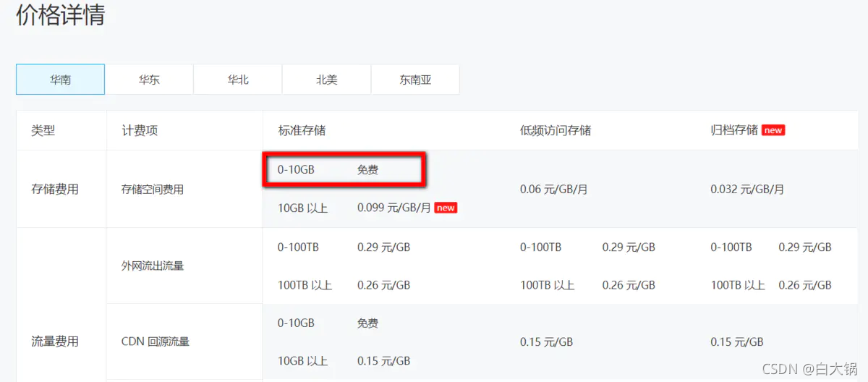
Task: Select the 外网流出流量 billing item
Action: [x=153, y=266]
